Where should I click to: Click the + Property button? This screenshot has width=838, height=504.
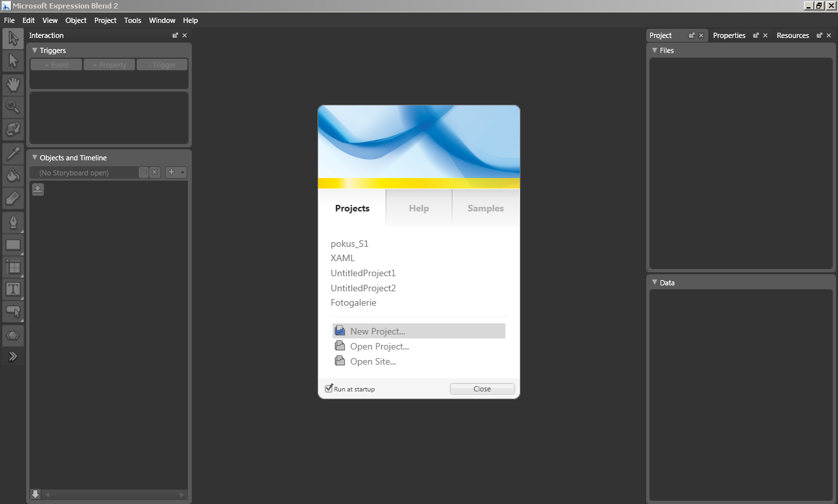coord(109,65)
